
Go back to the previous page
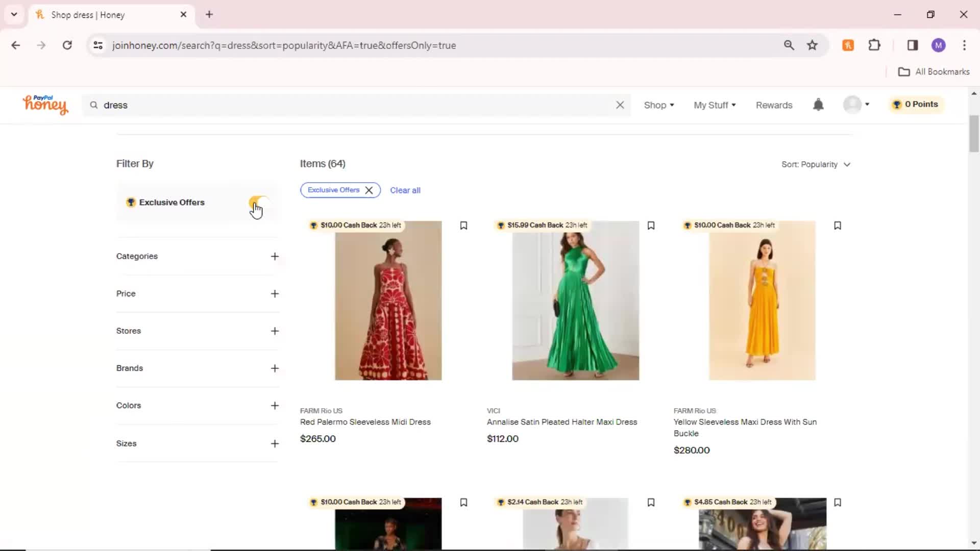[x=16, y=45]
